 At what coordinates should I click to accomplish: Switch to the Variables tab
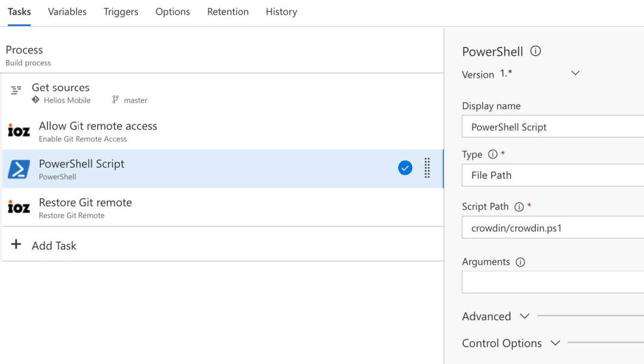68,11
